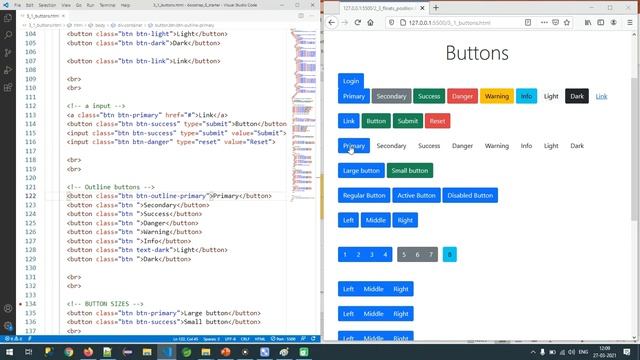Image resolution: width=640 pixels, height=360 pixels.
Task: Open the View menu in VS Code
Action: [x=66, y=5]
